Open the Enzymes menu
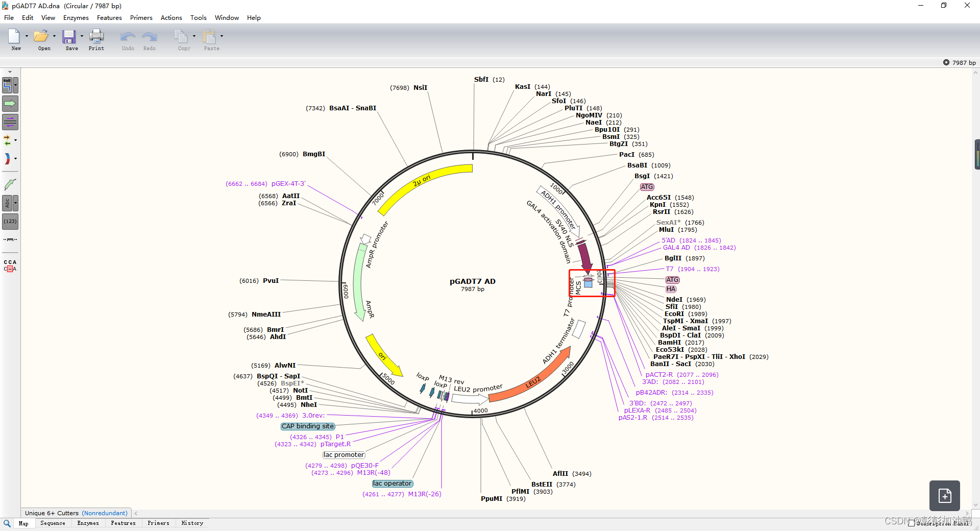Screen dimensions: 980x531 coord(76,18)
